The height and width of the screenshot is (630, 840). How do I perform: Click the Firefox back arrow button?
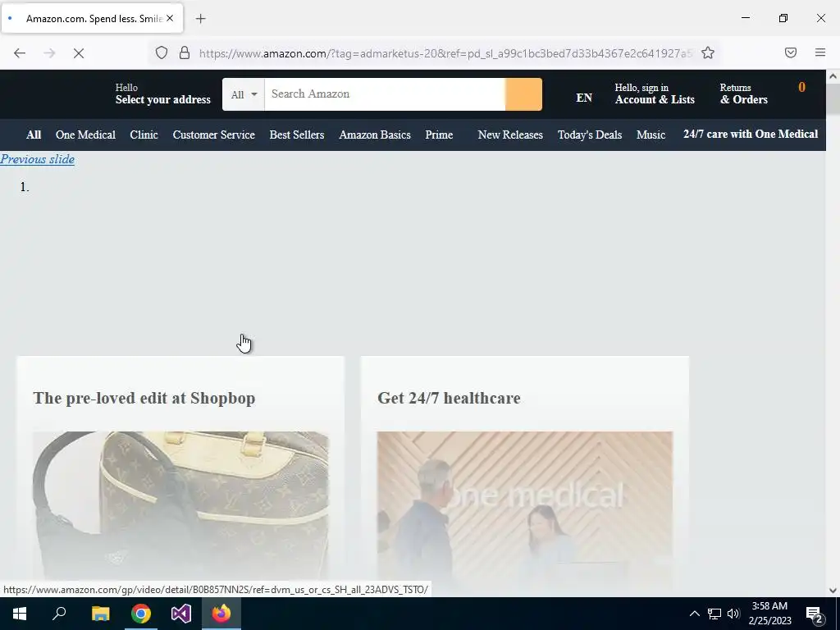tap(20, 53)
